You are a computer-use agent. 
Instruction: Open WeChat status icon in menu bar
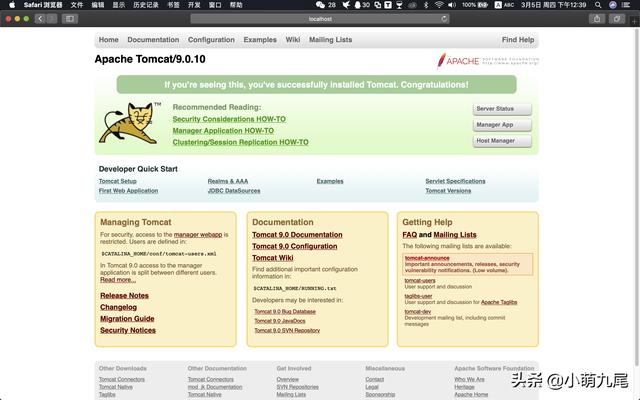[320, 5]
